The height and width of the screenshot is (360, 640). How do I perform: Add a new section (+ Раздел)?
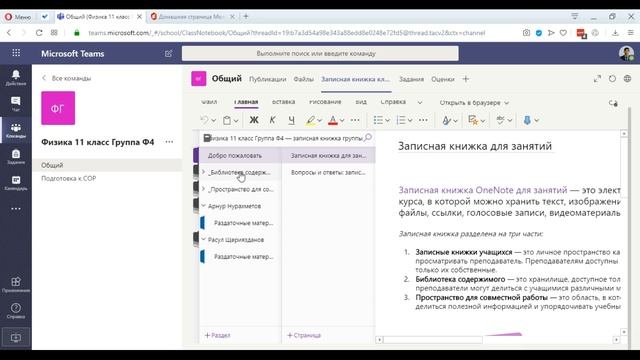tap(218, 335)
